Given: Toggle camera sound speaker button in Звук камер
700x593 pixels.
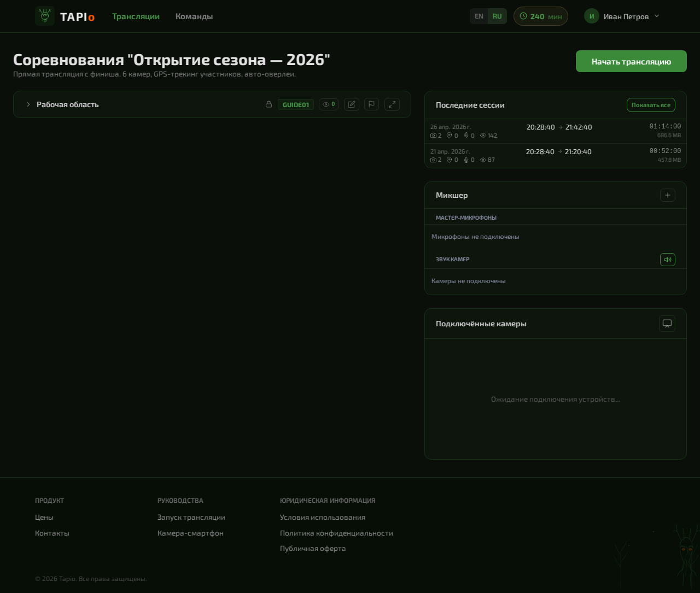Looking at the screenshot, I should pos(668,260).
